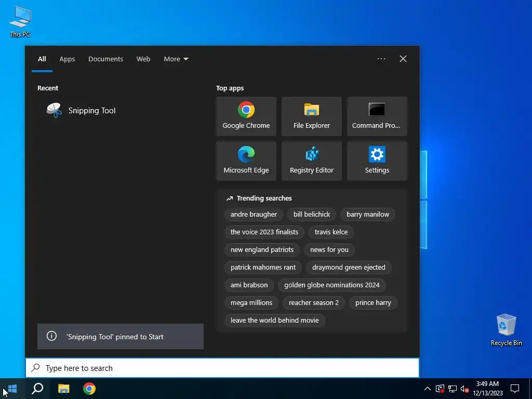Viewport: 532px width, 399px height.
Task: Click the 'mega millions' trending chip
Action: (251, 303)
